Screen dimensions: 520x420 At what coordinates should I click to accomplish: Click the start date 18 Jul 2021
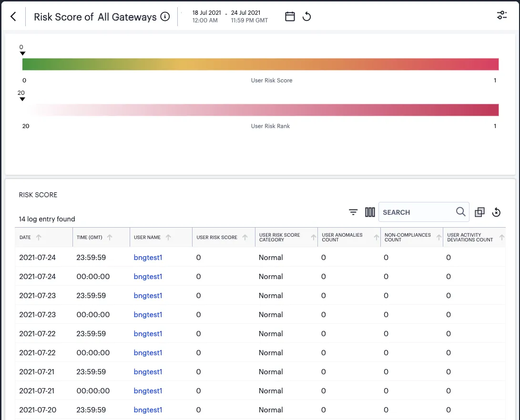(206, 12)
